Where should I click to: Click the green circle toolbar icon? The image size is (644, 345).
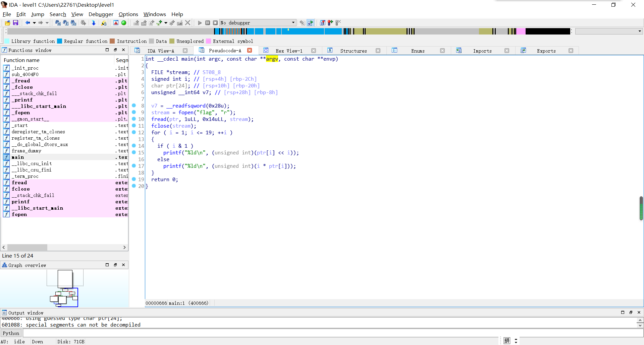click(x=124, y=23)
